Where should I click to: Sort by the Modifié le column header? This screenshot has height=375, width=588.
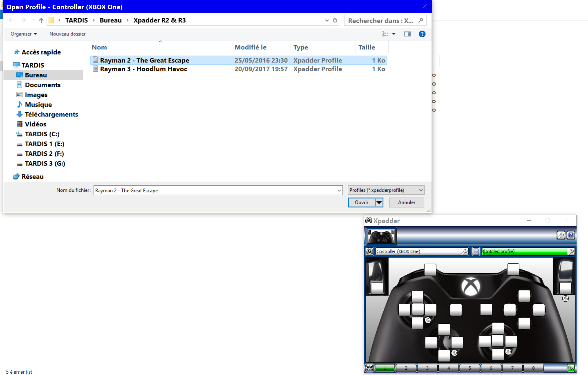[x=261, y=47]
